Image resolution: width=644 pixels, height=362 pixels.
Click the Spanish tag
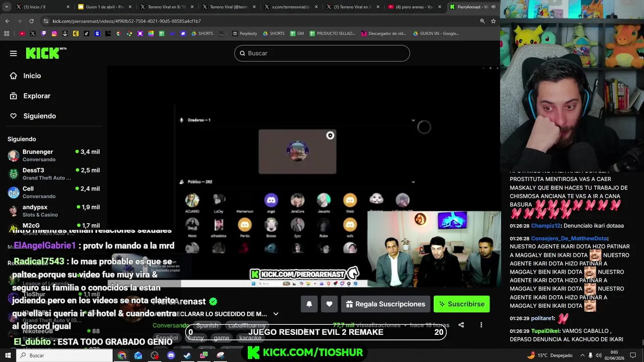(x=207, y=325)
